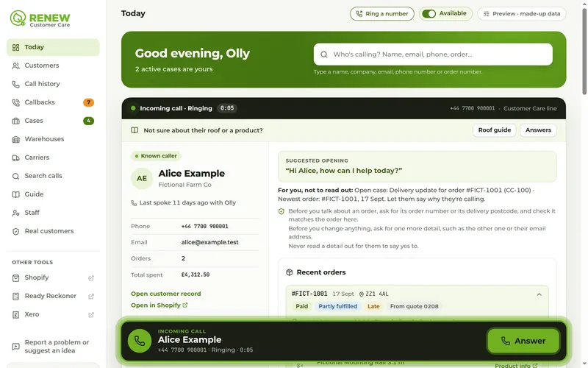The height and width of the screenshot is (368, 588).
Task: Click the Shopify bag icon
Action: click(x=15, y=278)
